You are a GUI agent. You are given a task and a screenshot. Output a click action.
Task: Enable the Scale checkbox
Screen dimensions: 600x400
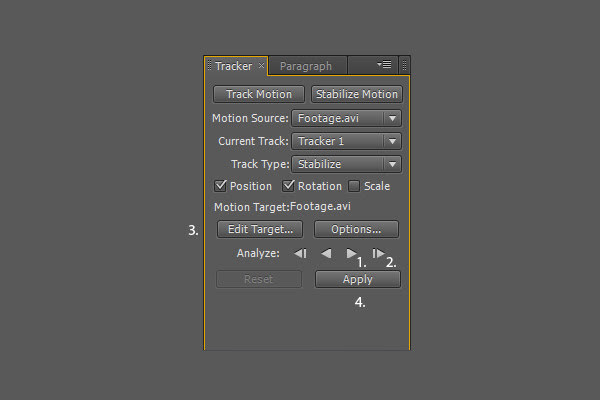(354, 186)
